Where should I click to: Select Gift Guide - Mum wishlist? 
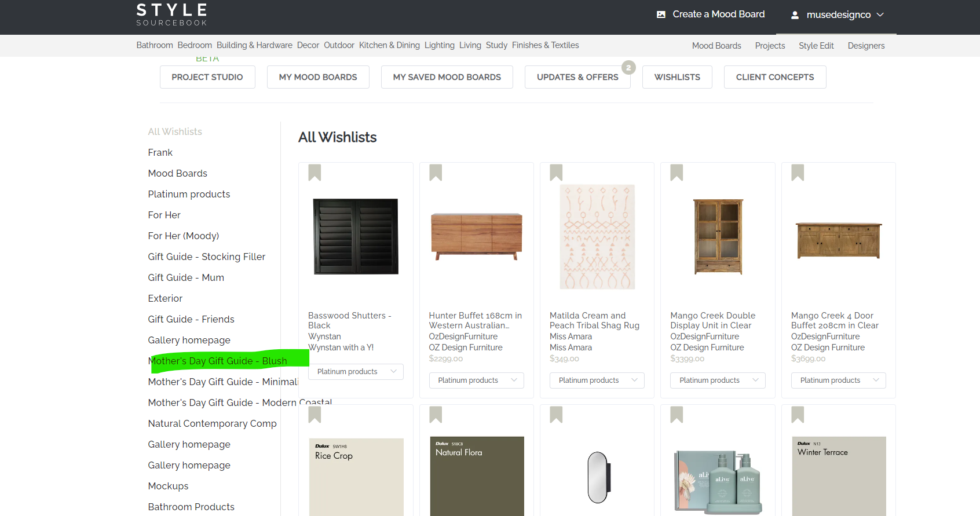click(186, 277)
